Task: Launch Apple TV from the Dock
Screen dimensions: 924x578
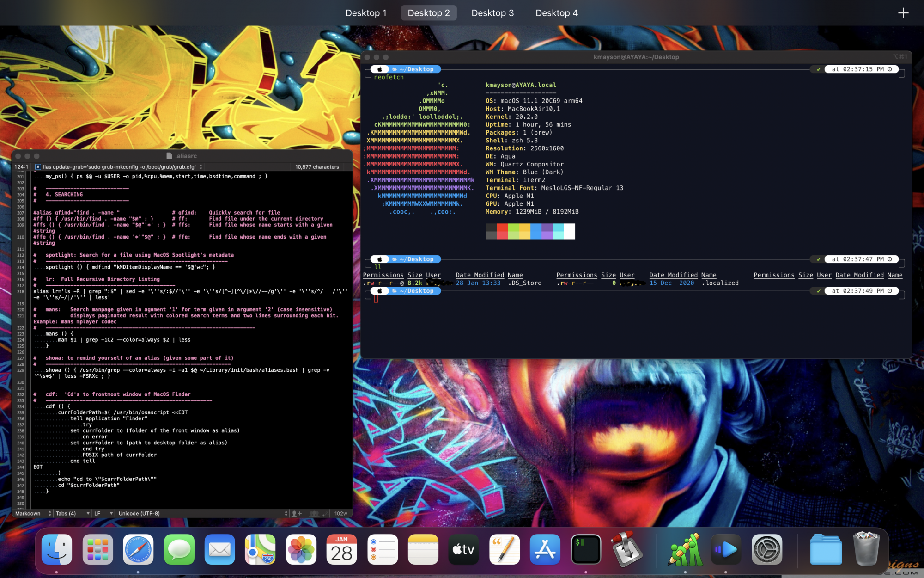Action: 463,549
